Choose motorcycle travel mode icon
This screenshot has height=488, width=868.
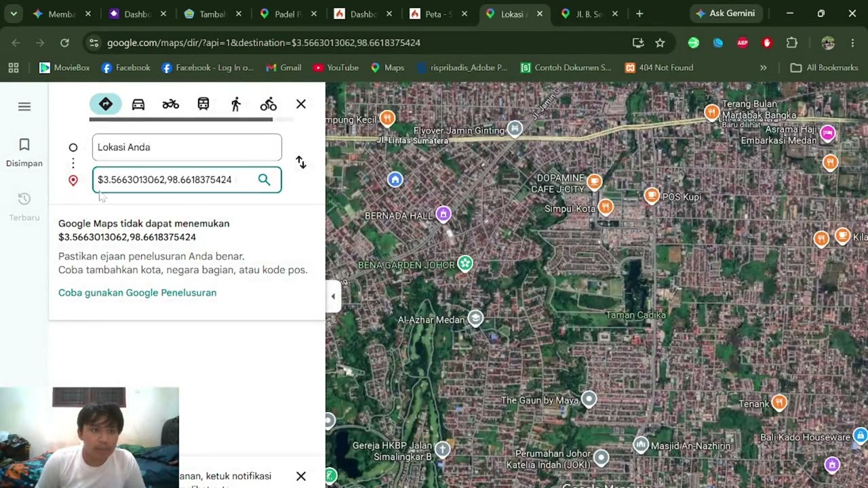171,104
